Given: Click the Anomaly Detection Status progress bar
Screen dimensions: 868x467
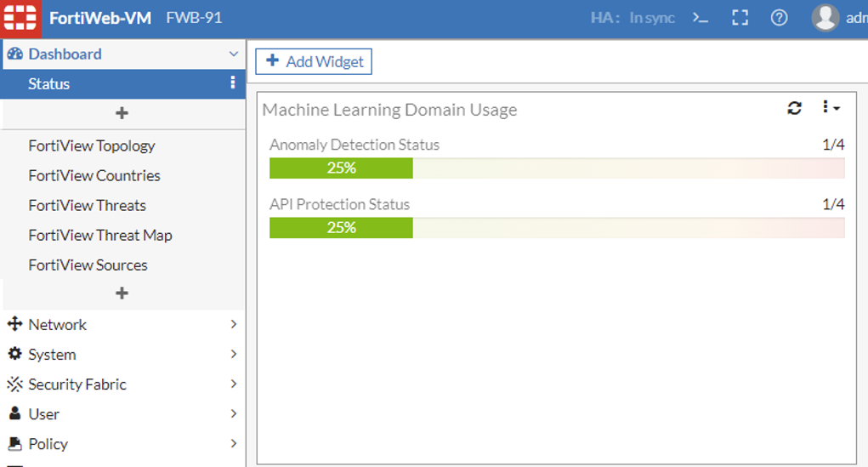Looking at the screenshot, I should pos(557,168).
